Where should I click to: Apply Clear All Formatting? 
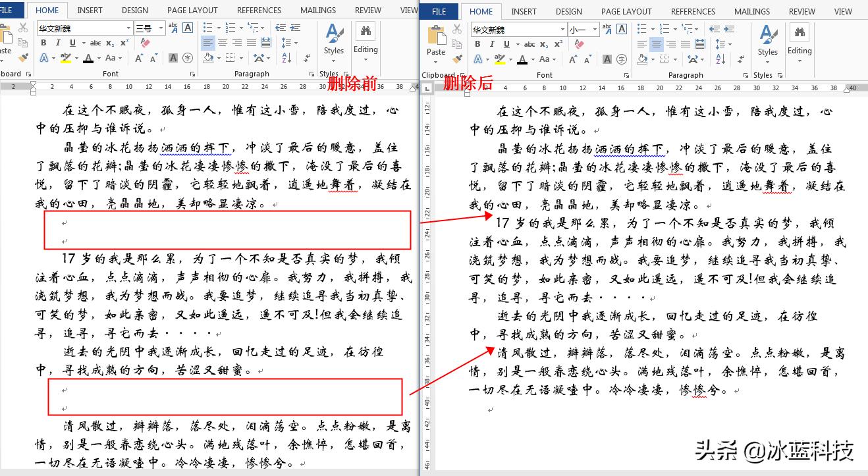145,43
